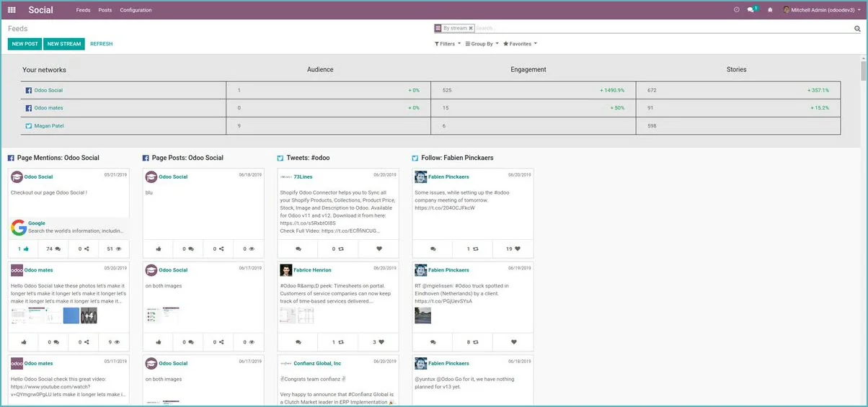Open the apps grid menu icon
Viewport: 868px width, 407px height.
pos(12,10)
